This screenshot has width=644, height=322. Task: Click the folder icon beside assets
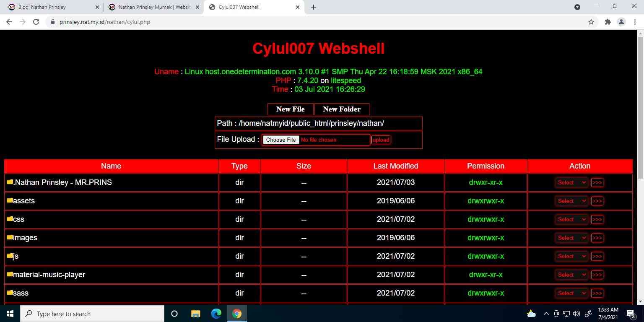[x=10, y=200]
